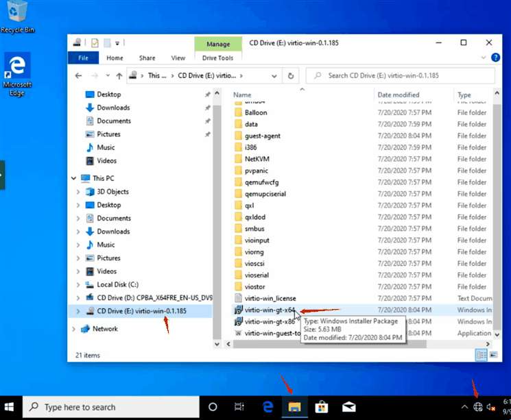511x420 pixels.
Task: Show hidden system tray icons
Action: (465, 407)
